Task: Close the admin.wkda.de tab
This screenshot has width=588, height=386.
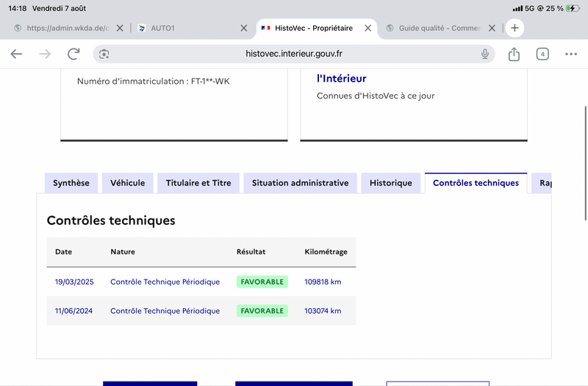Action: (120, 28)
